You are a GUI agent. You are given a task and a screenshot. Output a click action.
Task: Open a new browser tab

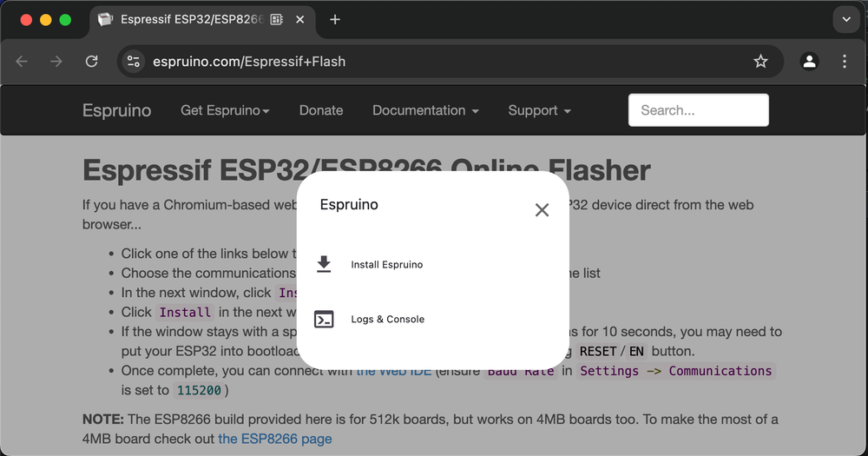(335, 20)
